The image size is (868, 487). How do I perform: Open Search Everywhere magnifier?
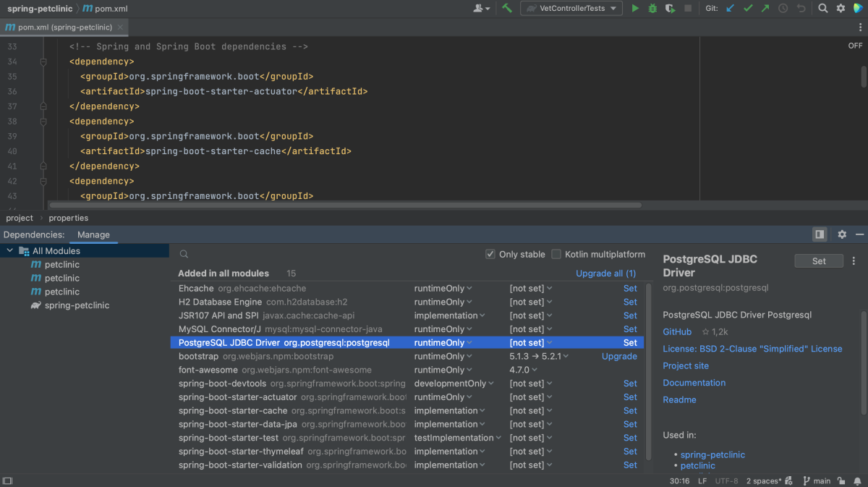click(x=822, y=8)
